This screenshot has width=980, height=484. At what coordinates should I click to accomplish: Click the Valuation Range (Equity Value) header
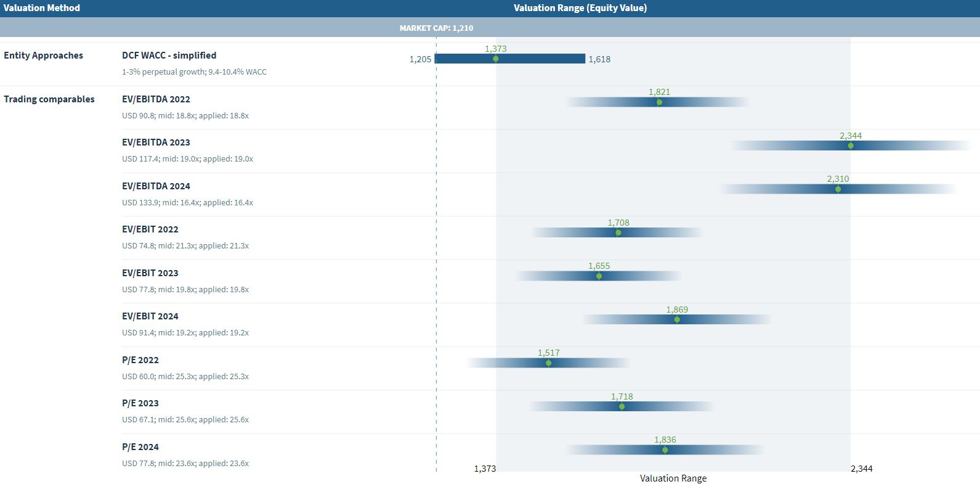point(580,8)
